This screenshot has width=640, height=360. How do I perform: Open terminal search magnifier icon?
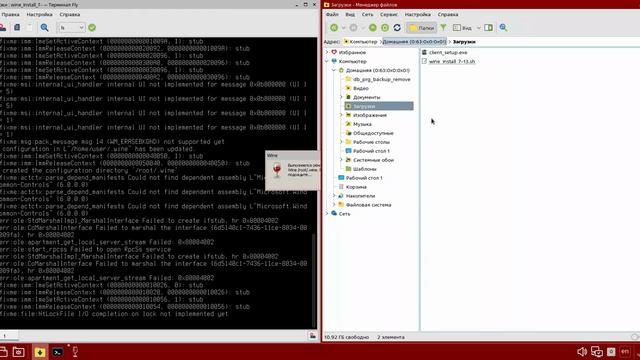pos(44,27)
